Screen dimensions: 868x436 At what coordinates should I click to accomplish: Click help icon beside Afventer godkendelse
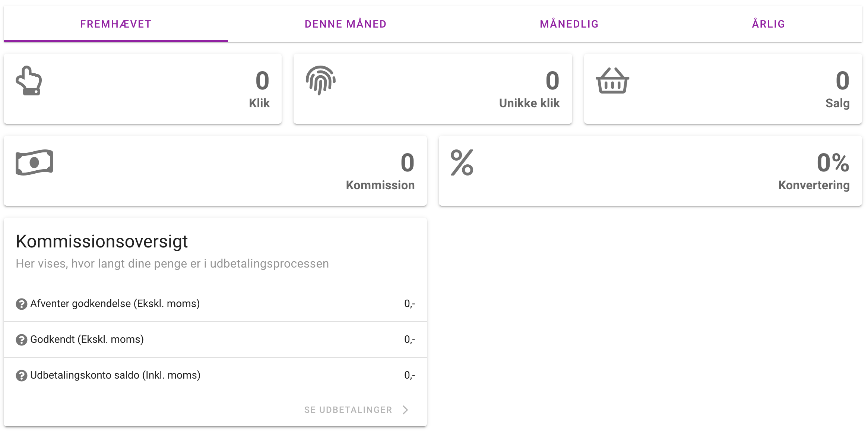pyautogui.click(x=22, y=304)
